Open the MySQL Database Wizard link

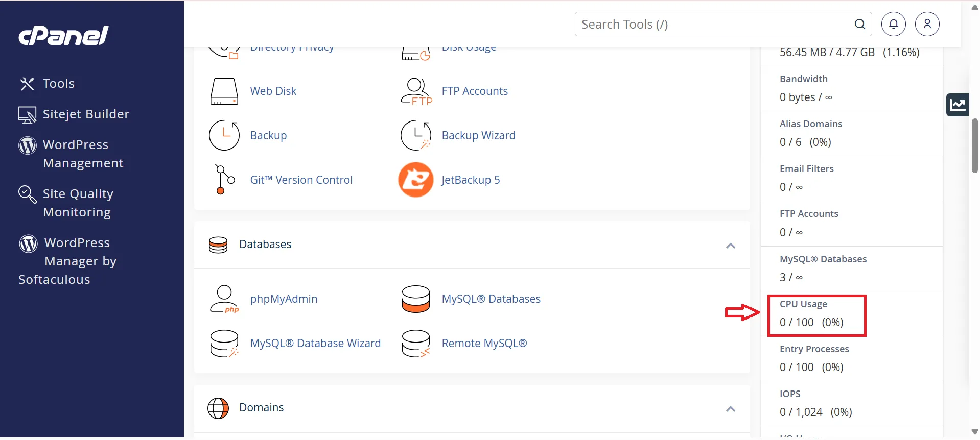click(315, 344)
